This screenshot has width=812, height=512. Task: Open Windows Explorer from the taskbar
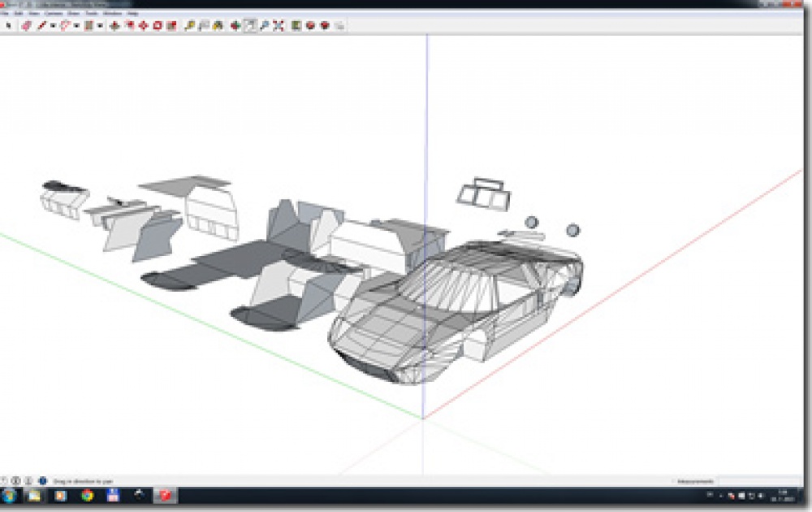click(x=34, y=496)
